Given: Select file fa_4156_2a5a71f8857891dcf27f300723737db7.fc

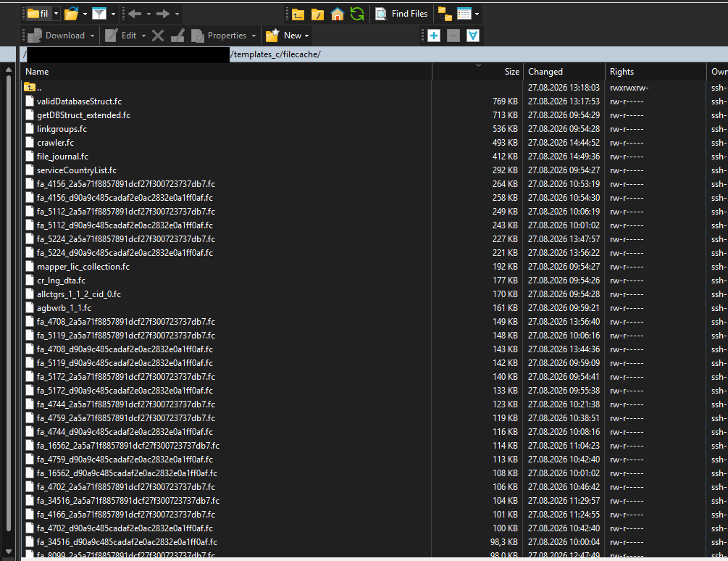Looking at the screenshot, I should pos(126,184).
